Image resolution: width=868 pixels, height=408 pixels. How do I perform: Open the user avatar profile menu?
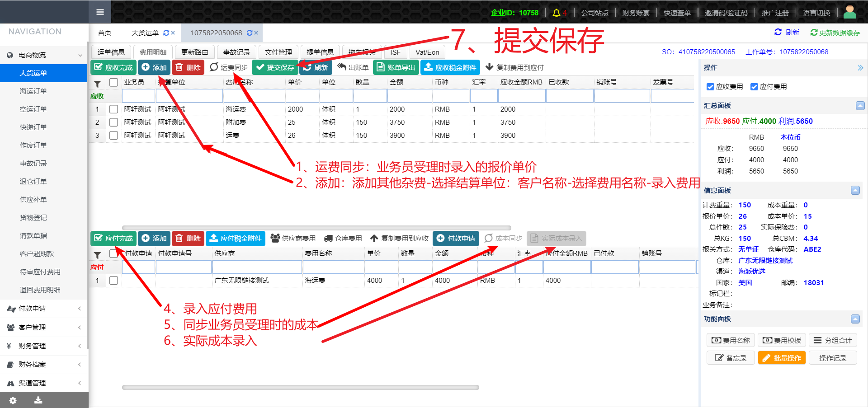tap(850, 12)
